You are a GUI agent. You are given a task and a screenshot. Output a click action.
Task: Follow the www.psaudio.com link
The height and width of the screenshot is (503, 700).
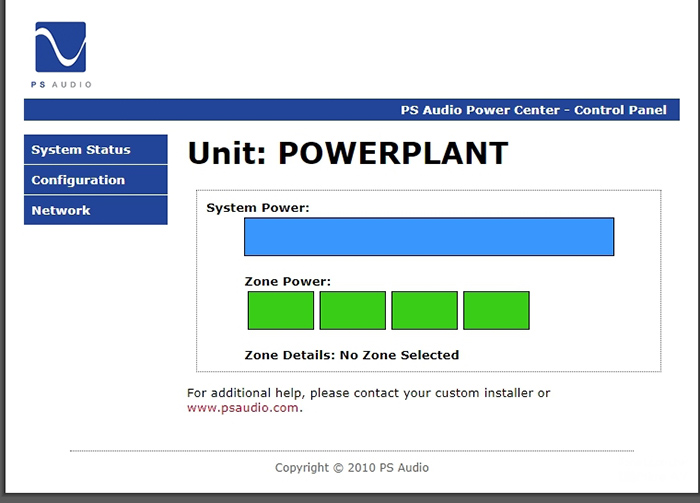242,407
